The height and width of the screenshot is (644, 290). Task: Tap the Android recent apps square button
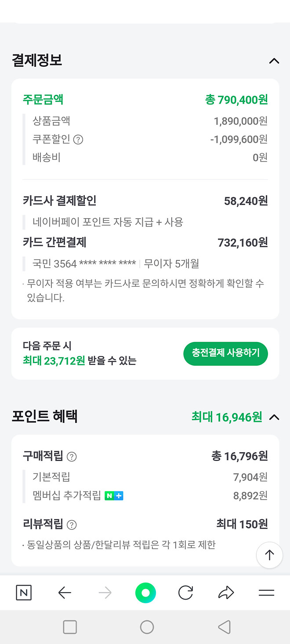[x=70, y=627]
